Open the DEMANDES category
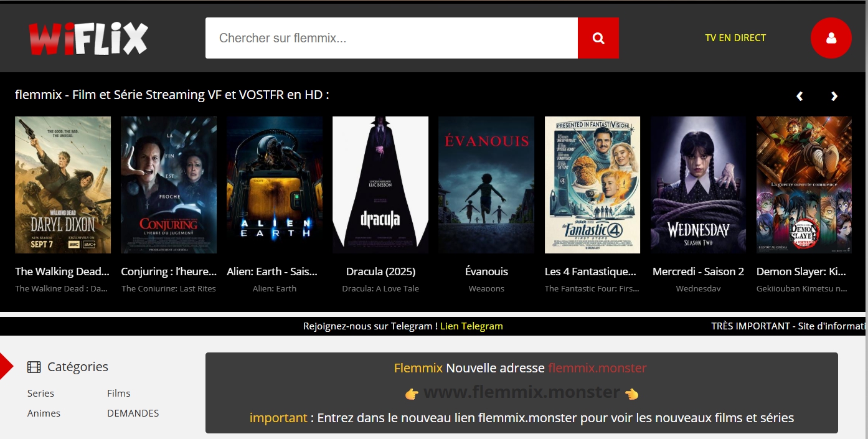Image resolution: width=868 pixels, height=439 pixels. tap(133, 413)
